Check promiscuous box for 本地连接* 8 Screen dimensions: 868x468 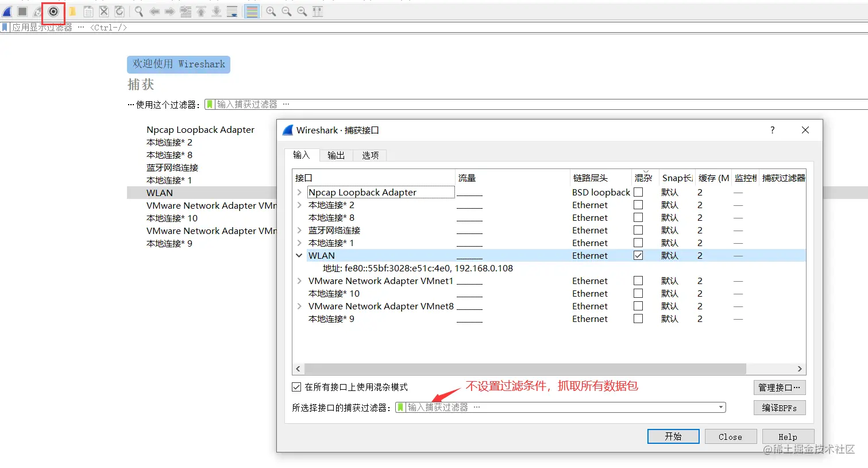638,217
